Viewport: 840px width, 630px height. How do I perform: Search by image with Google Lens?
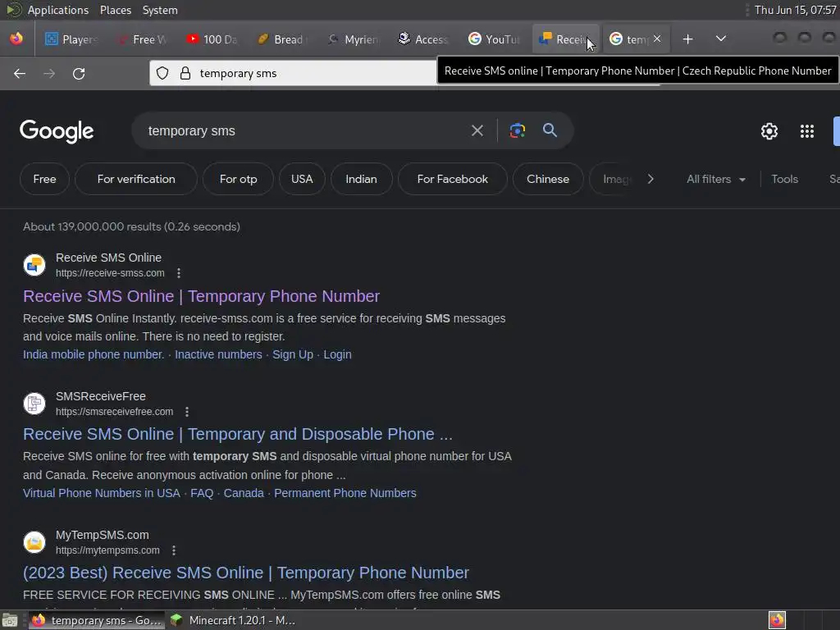(517, 130)
